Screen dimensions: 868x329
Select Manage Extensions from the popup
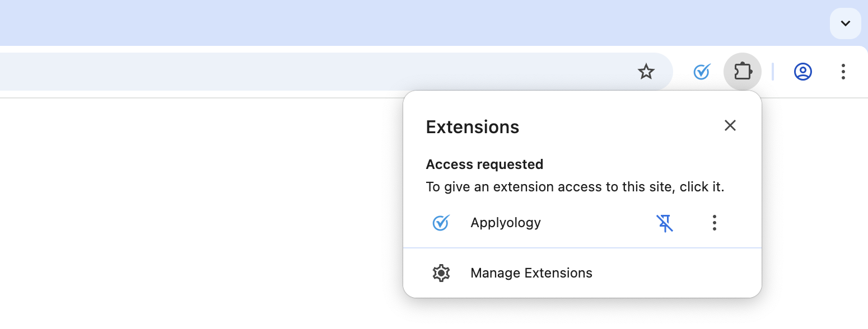click(531, 272)
